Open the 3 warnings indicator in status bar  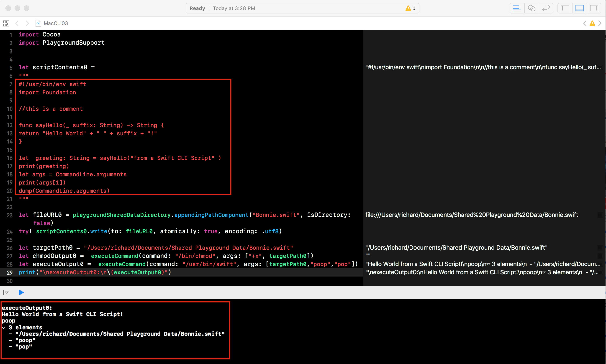pos(410,8)
